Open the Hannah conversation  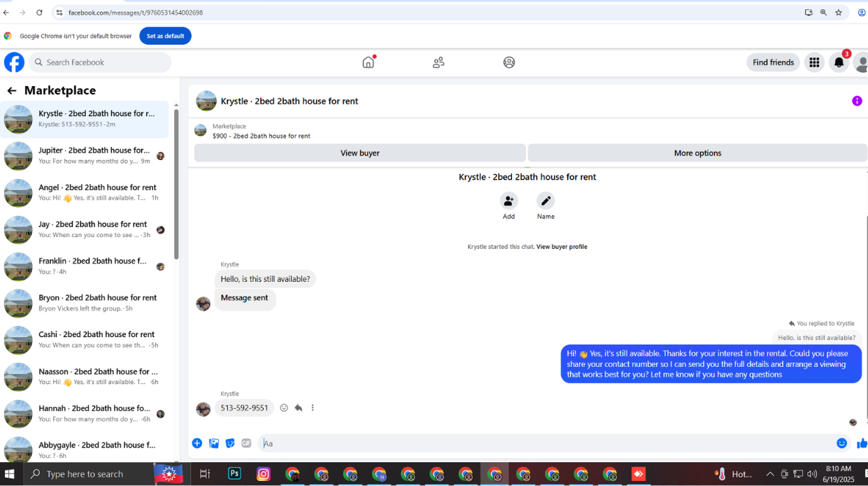pos(85,414)
